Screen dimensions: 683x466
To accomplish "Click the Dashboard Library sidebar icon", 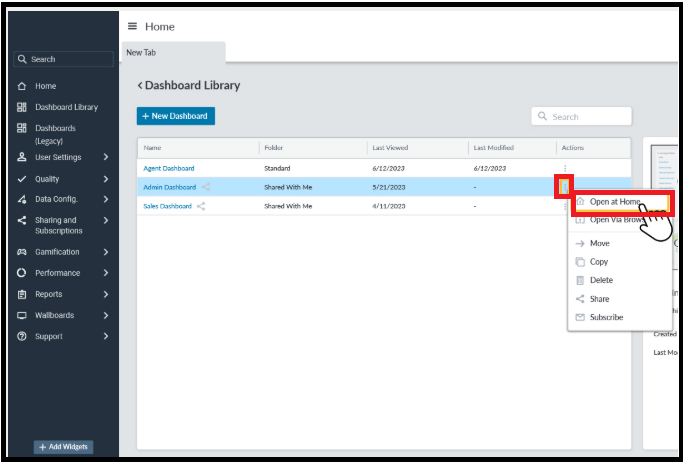I will click(x=22, y=107).
